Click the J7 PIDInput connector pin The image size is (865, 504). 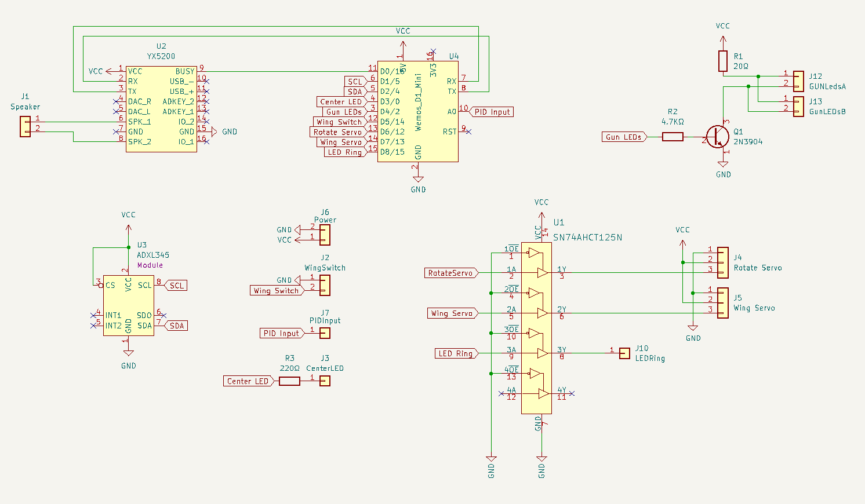tap(325, 333)
